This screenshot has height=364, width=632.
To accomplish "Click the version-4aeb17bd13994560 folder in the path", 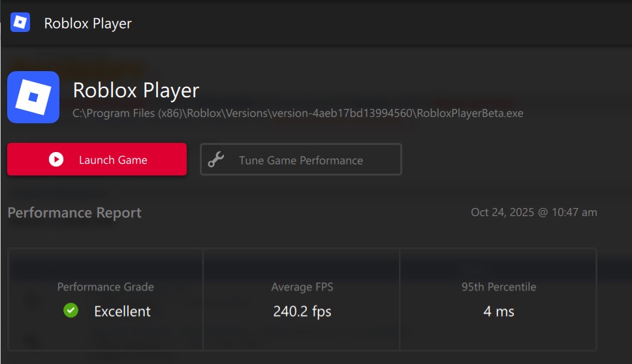I will 342,114.
